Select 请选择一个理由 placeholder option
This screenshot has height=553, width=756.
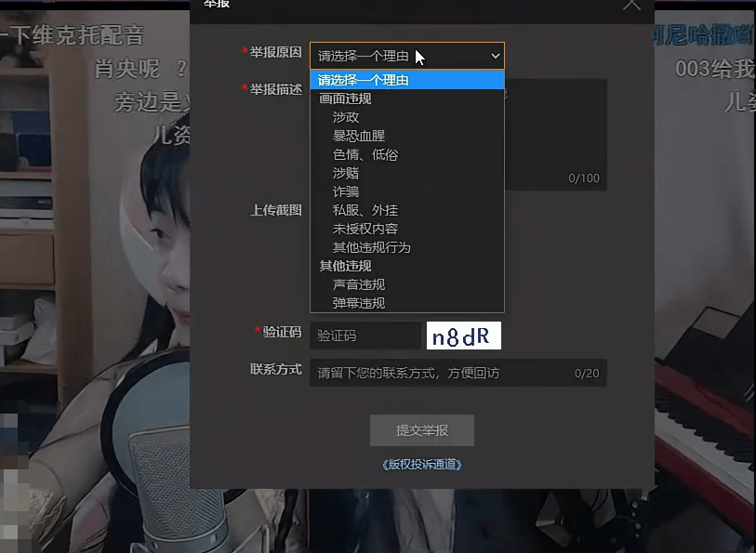coord(407,80)
